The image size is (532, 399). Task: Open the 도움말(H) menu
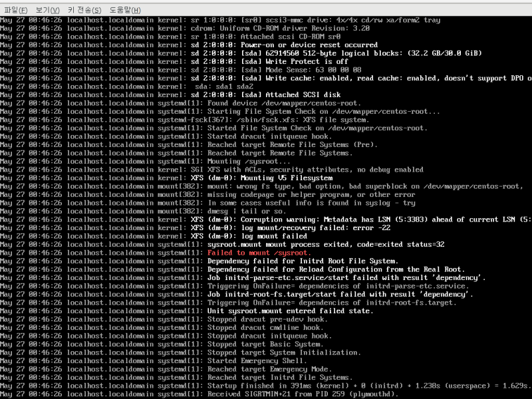[125, 10]
